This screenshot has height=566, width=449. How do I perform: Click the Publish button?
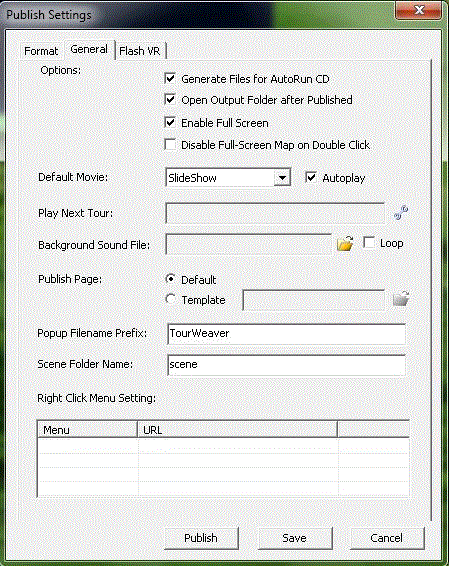click(201, 538)
